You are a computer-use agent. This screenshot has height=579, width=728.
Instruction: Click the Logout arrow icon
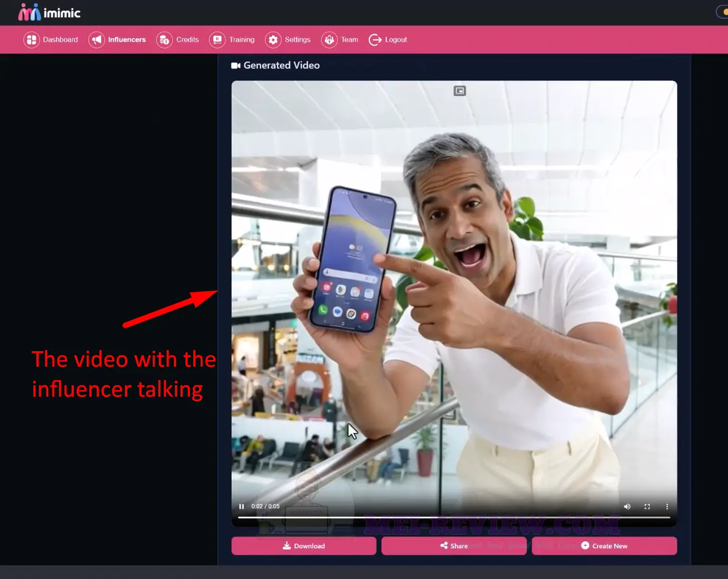[x=375, y=39]
